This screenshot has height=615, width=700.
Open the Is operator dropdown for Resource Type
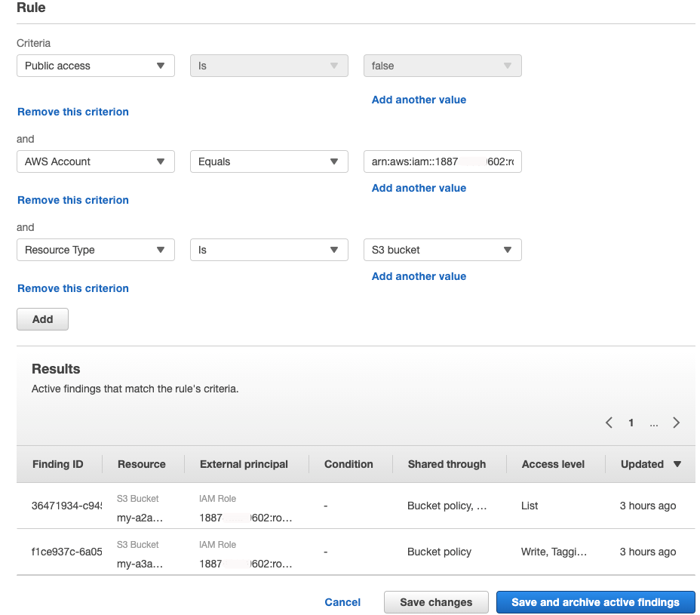[x=269, y=250]
